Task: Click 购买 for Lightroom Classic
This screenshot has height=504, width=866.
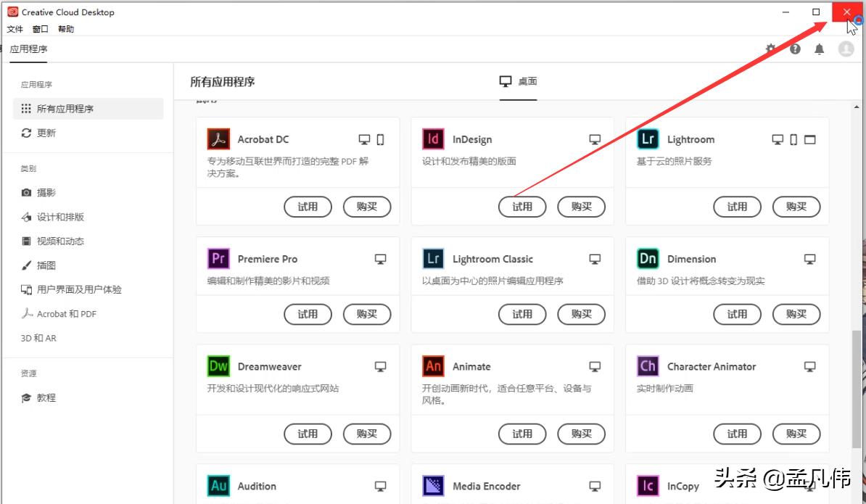Action: [x=581, y=314]
